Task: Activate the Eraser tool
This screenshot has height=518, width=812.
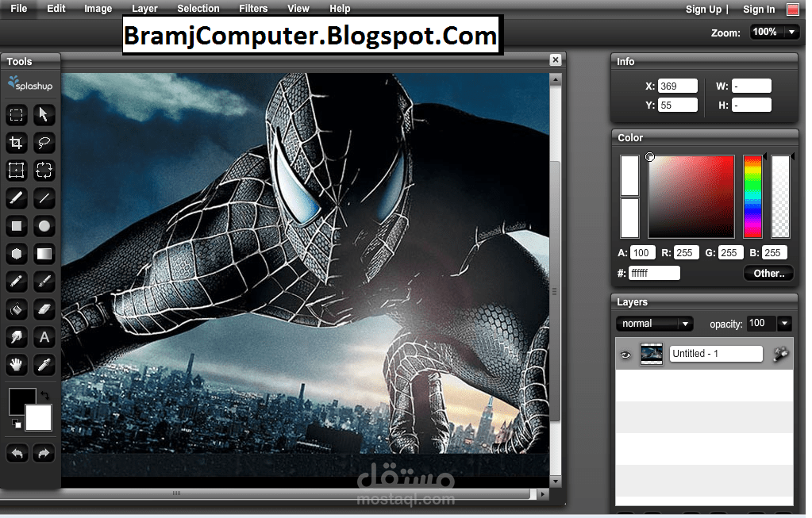Action: tap(44, 309)
